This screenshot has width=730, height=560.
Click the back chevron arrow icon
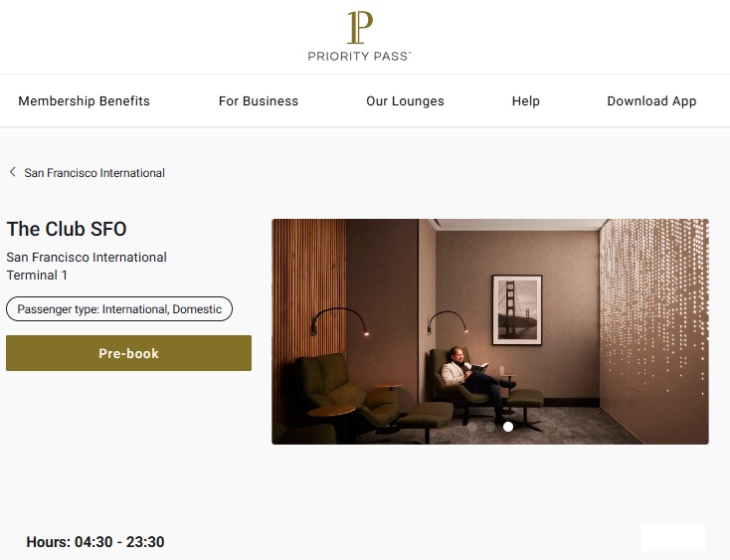point(13,172)
